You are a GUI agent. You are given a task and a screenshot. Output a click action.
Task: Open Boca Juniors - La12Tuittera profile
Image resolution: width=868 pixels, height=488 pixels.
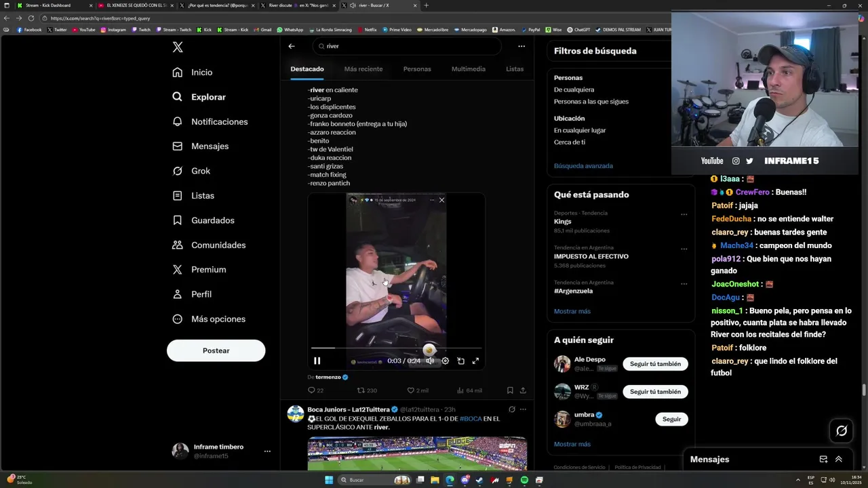tap(349, 409)
